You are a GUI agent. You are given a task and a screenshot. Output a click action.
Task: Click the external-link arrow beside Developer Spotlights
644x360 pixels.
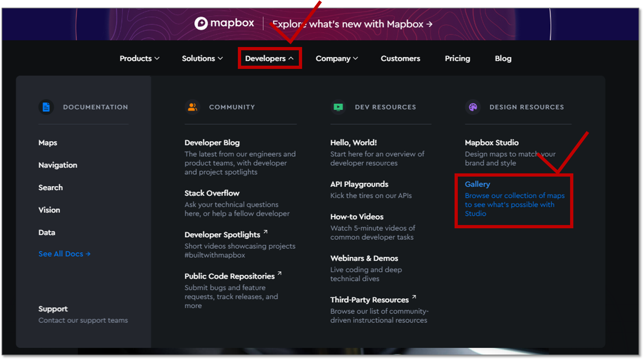tap(265, 232)
